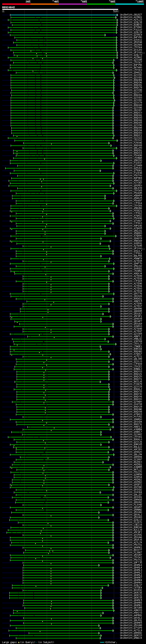Select the UniRef100_P32937 label
This screenshot has width=146, height=644.
(131, 163)
